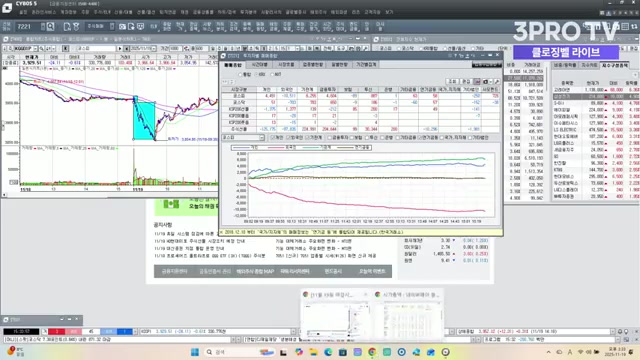Click the camera capture icon in the top toolbar
640x360 pixels.
pyautogui.click(x=122, y=27)
